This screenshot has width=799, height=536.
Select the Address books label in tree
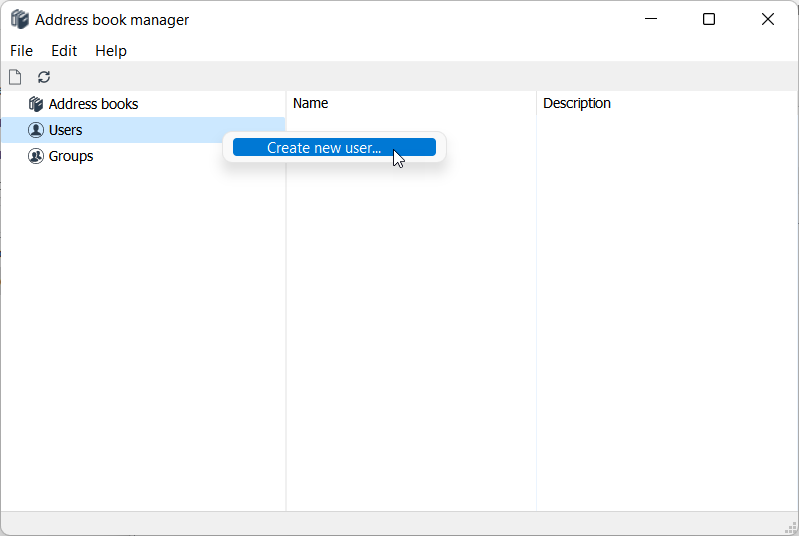(93, 104)
